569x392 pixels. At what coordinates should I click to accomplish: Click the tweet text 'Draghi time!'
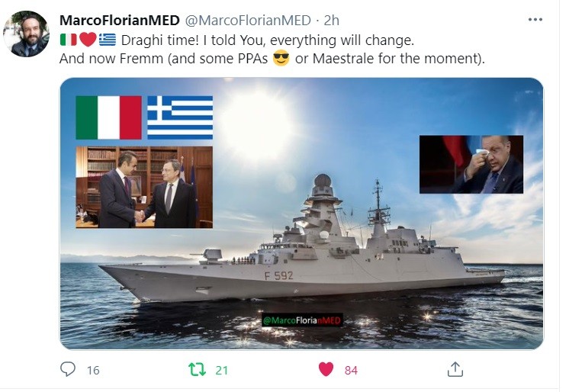[x=159, y=40]
